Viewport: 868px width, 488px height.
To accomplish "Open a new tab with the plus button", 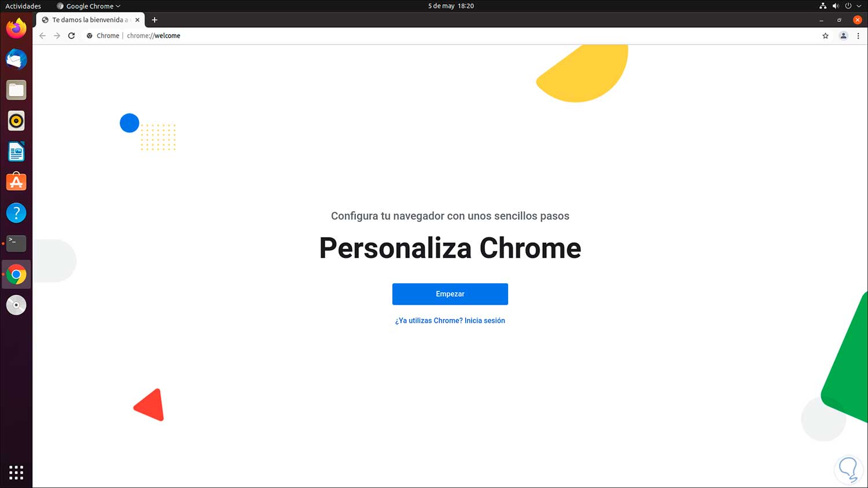I will [155, 20].
